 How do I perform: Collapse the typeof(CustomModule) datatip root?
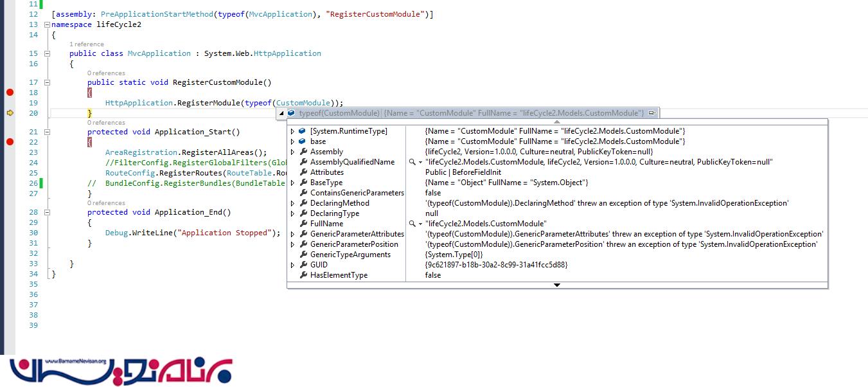point(281,113)
